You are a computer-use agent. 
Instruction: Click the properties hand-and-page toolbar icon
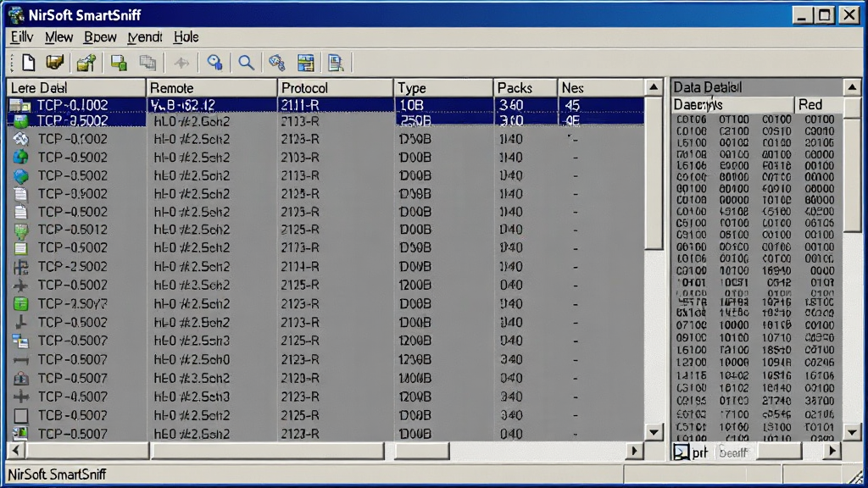coord(86,63)
